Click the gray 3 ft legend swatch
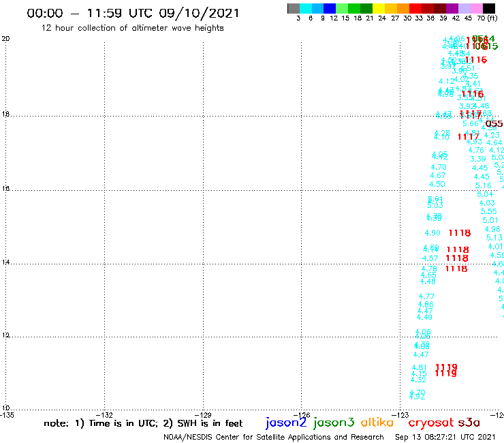504x443 pixels. click(x=294, y=8)
